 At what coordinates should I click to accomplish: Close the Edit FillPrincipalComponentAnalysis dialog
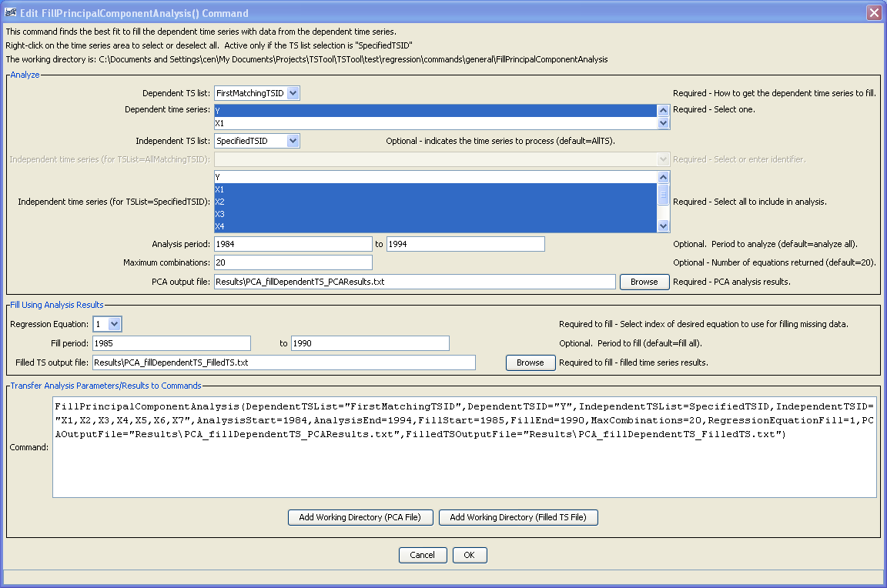point(875,12)
